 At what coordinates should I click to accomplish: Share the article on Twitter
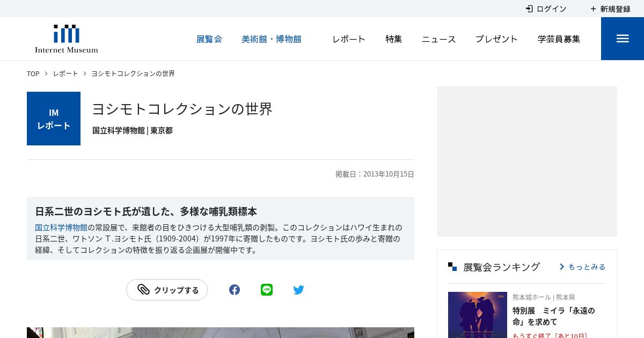(299, 290)
